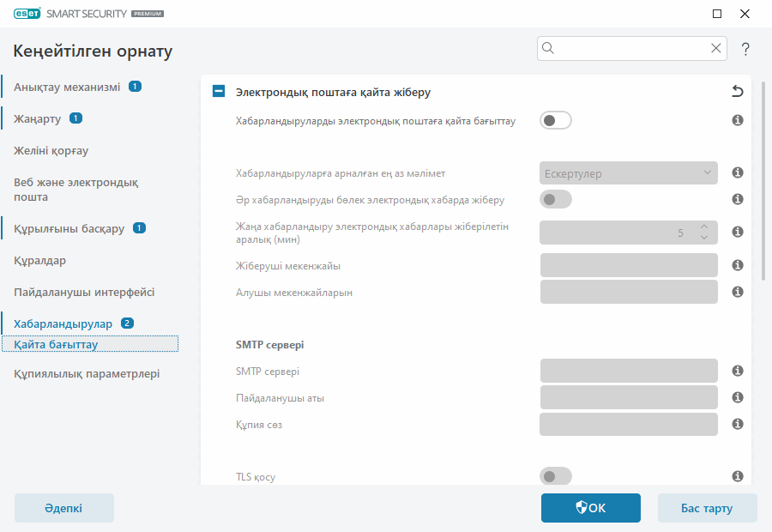Click the Бас тарту cancel button
The image size is (772, 532).
point(707,508)
